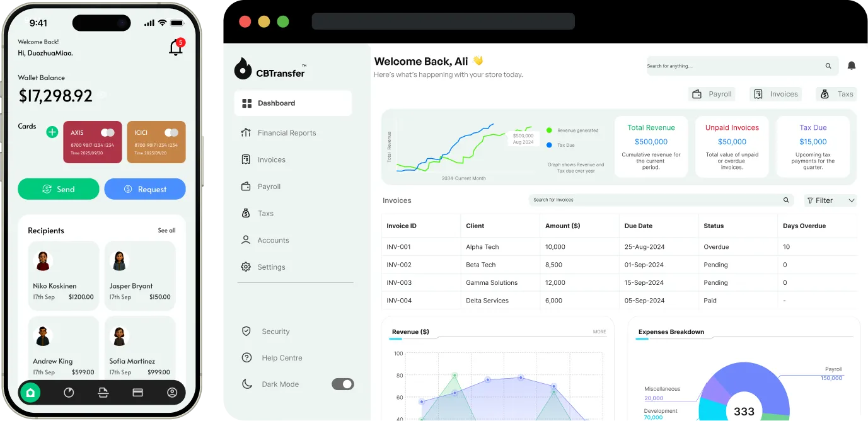The width and height of the screenshot is (868, 421).
Task: Click the Due Date column header
Action: click(639, 226)
